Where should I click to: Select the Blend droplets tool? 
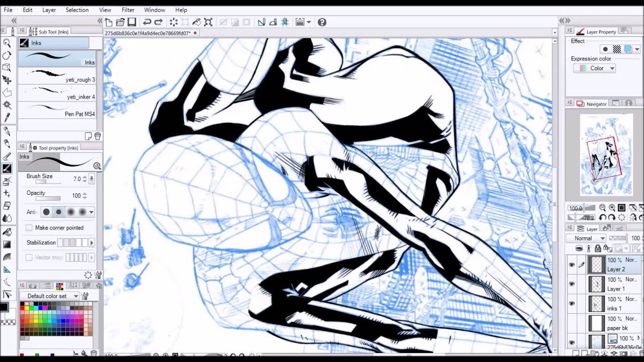[x=7, y=218]
